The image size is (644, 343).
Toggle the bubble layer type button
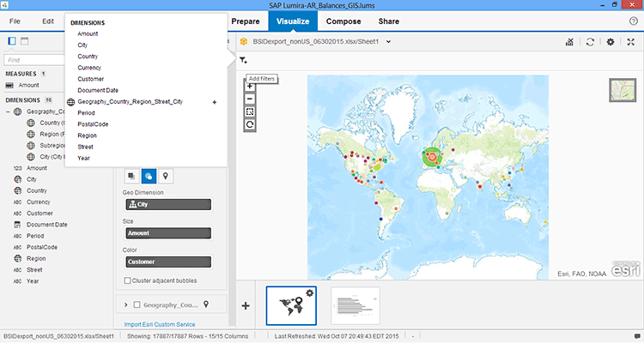149,176
